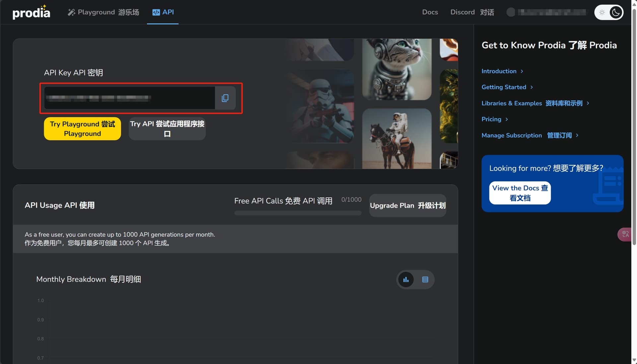Click the Playground magic wand icon
637x364 pixels.
tap(71, 12)
